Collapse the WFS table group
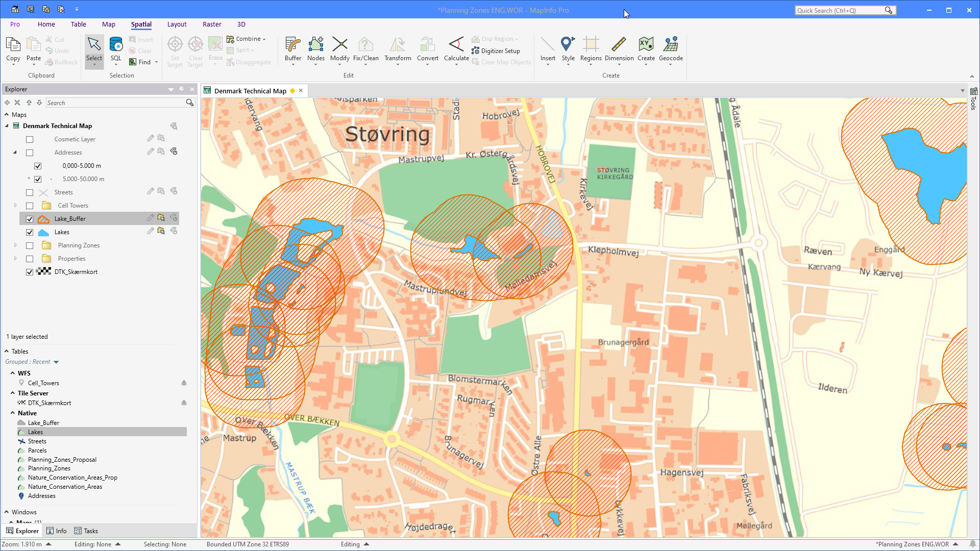980x551 pixels. (x=13, y=373)
